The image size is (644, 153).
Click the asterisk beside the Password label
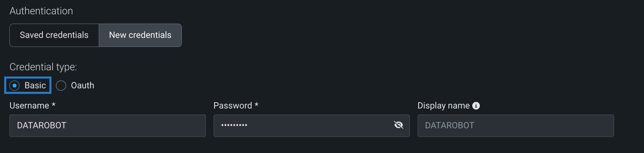(257, 105)
